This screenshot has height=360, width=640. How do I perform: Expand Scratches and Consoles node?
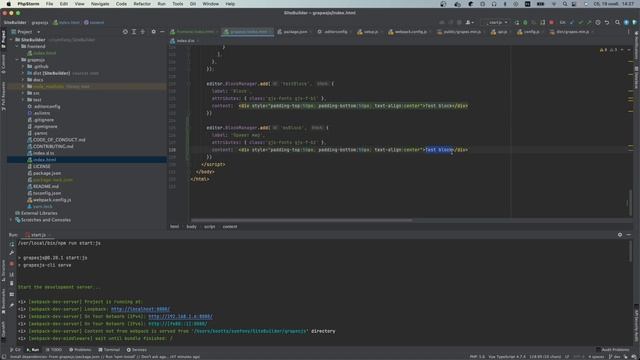pyautogui.click(x=11, y=220)
